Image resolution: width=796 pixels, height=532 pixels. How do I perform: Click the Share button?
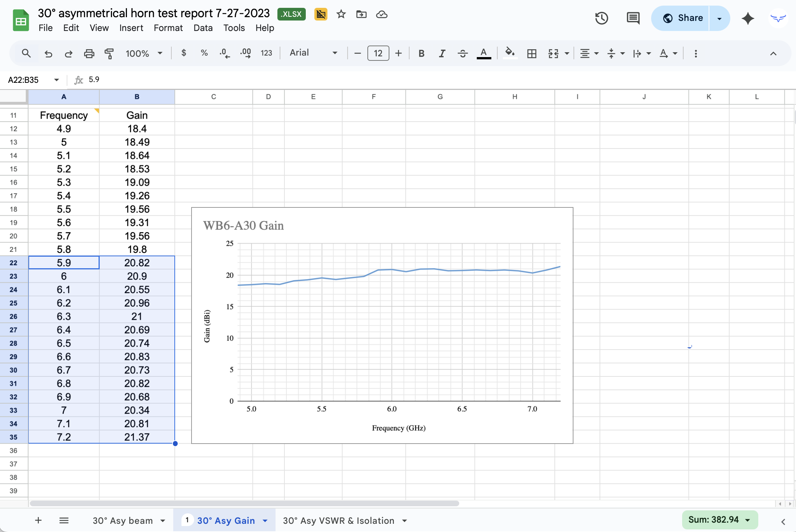click(682, 18)
